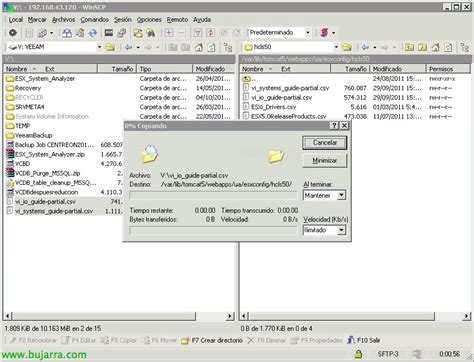Go to remote root directory icon
The width and height of the screenshot is (474, 362).
point(422,47)
